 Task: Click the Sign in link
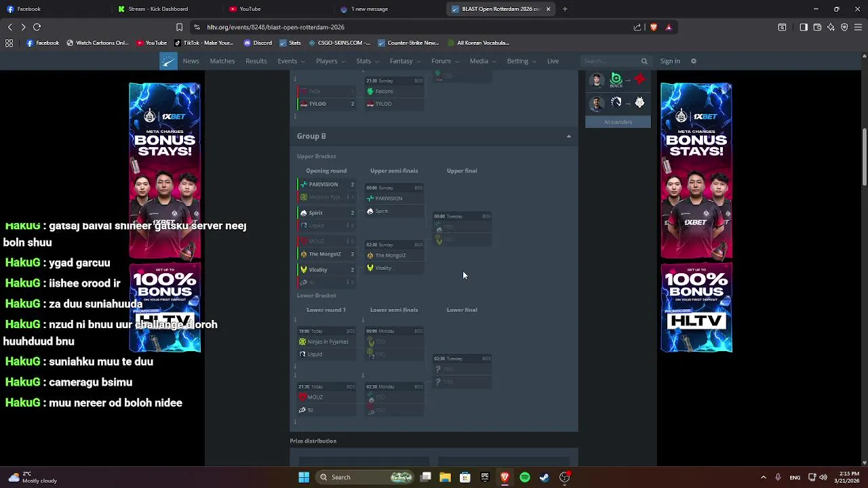(670, 61)
